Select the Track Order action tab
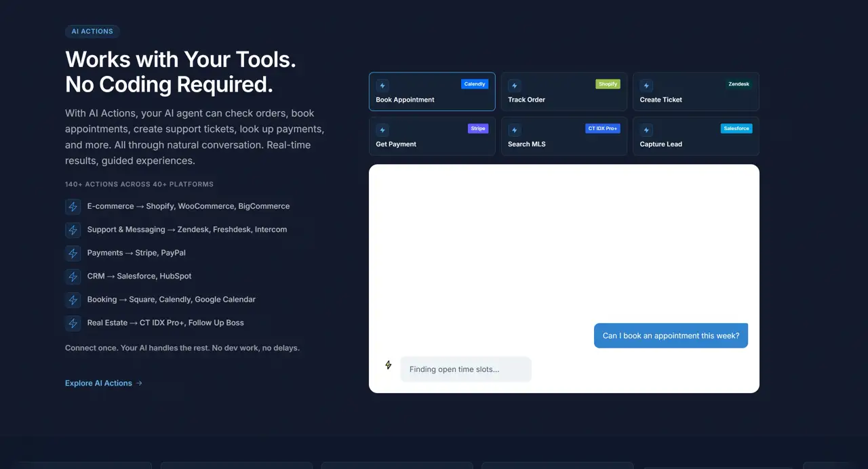 point(564,91)
